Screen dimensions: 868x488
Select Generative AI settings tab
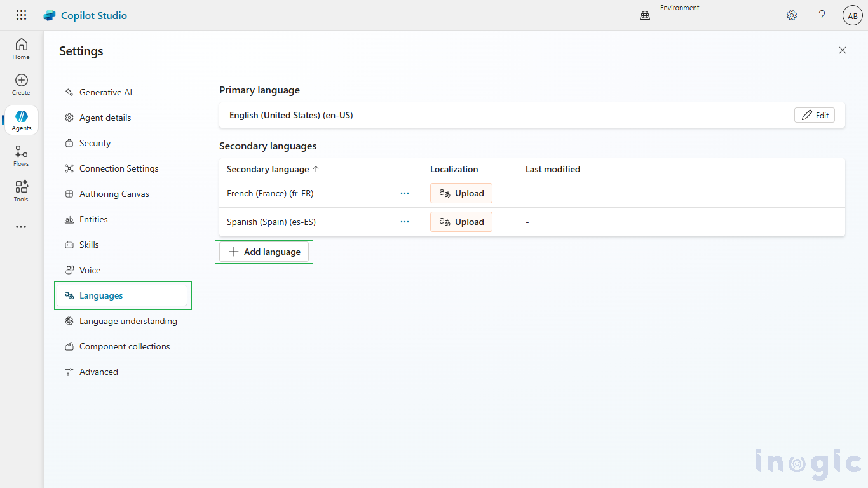click(x=105, y=92)
